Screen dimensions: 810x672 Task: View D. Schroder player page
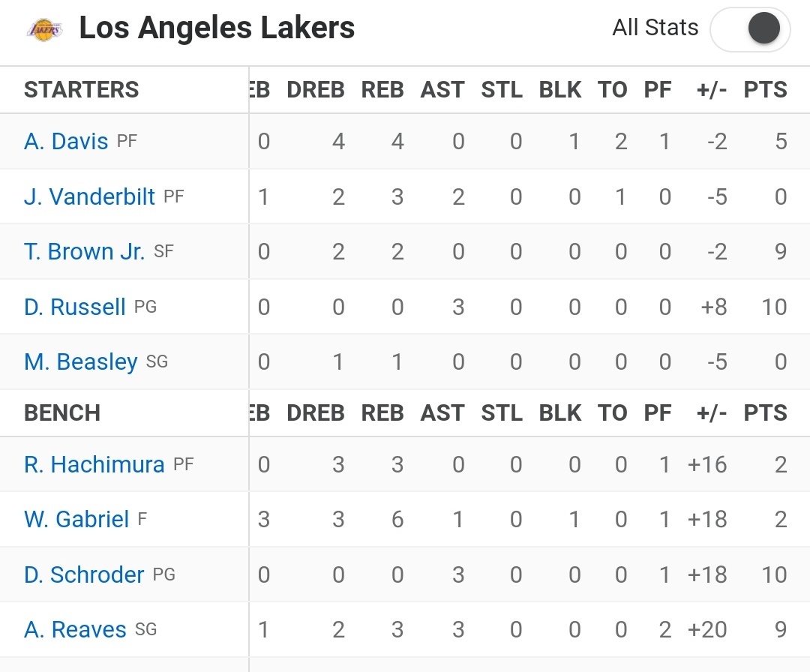click(84, 574)
